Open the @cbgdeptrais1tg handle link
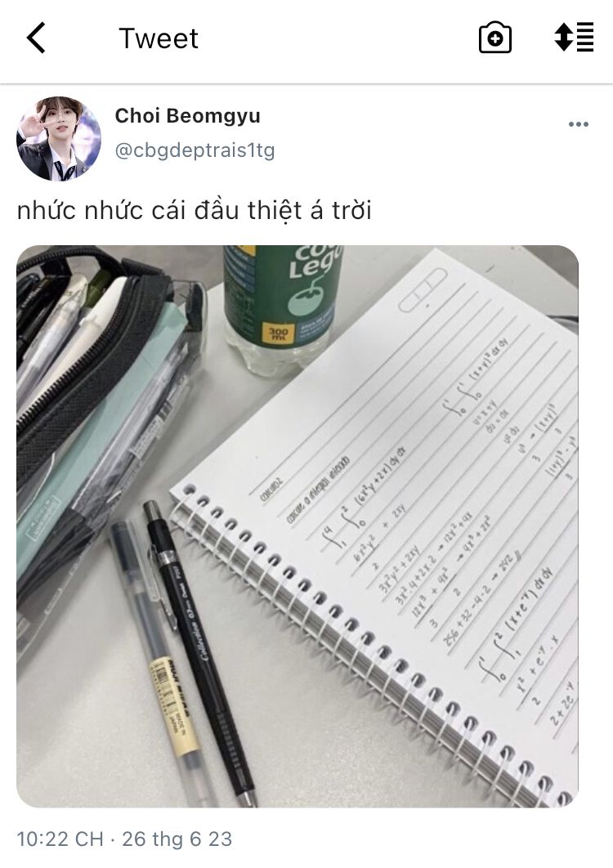This screenshot has height=868, width=613. [x=195, y=150]
